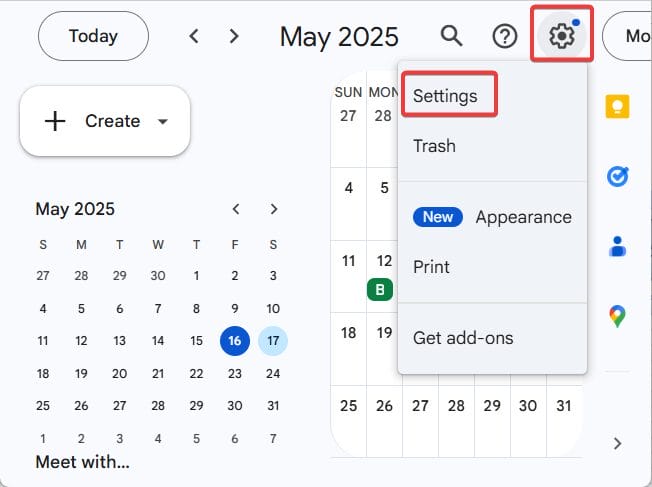
Task: Select May 20 in mini calendar
Action: click(119, 373)
